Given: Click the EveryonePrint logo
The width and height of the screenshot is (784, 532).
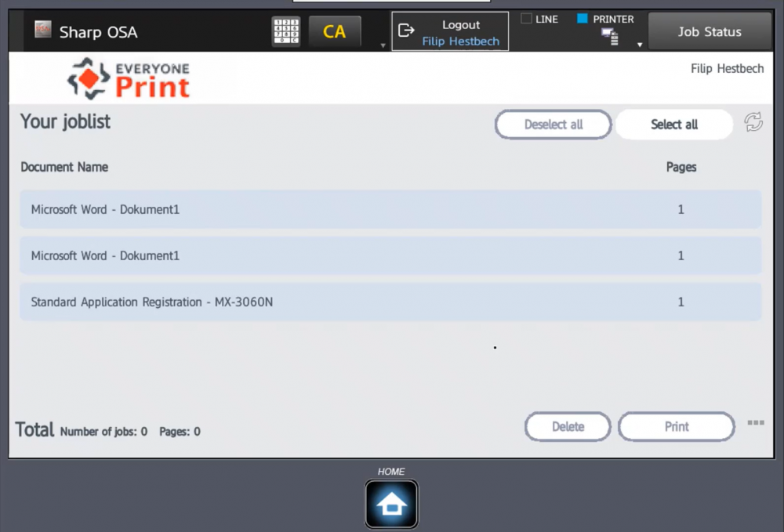Looking at the screenshot, I should point(129,78).
